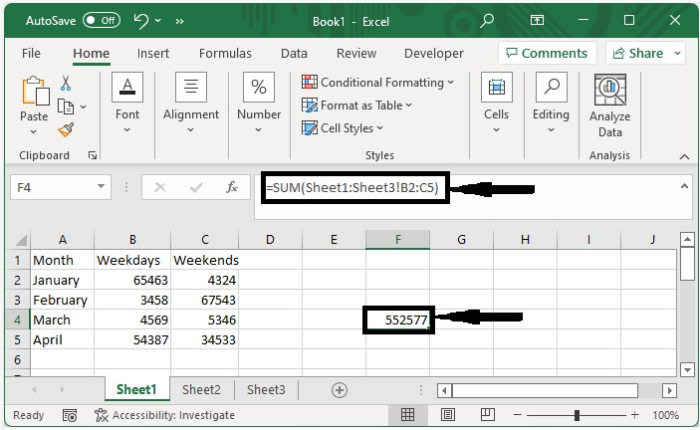Select column B header
This screenshot has height=430, width=700.
click(133, 240)
